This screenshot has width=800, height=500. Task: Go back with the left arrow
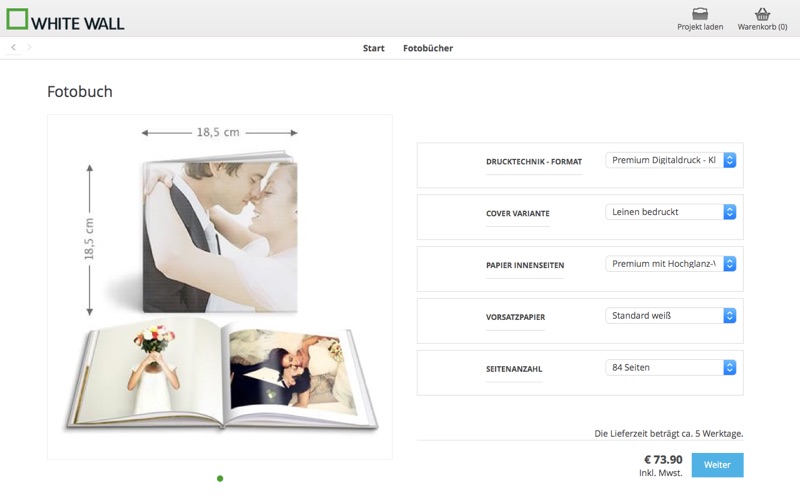pos(14,47)
